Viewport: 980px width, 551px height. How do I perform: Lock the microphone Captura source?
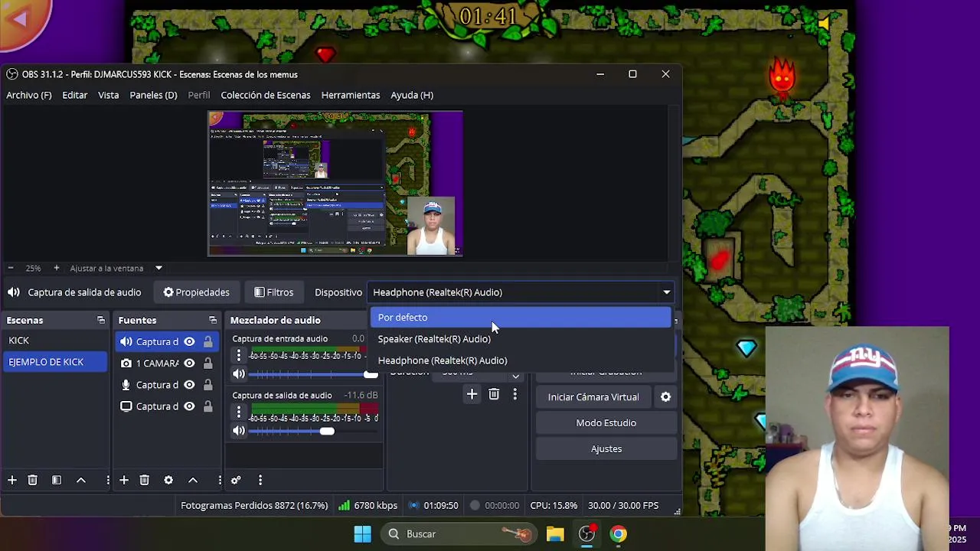[207, 384]
